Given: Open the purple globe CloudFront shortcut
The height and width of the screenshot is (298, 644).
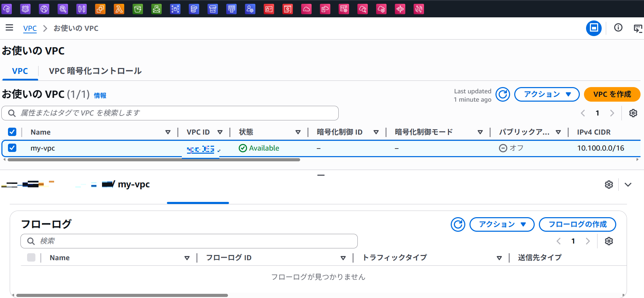Looking at the screenshot, I should tap(44, 9).
